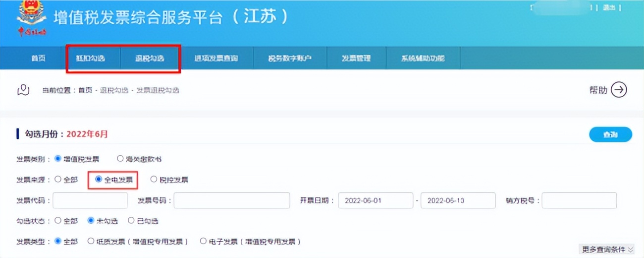
Task: Open the 发票管理 tab
Action: coord(356,58)
